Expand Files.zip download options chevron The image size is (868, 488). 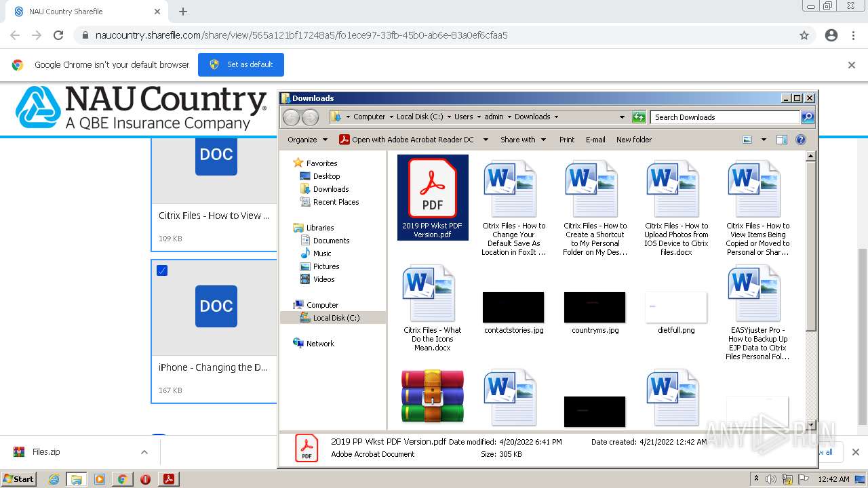144,452
